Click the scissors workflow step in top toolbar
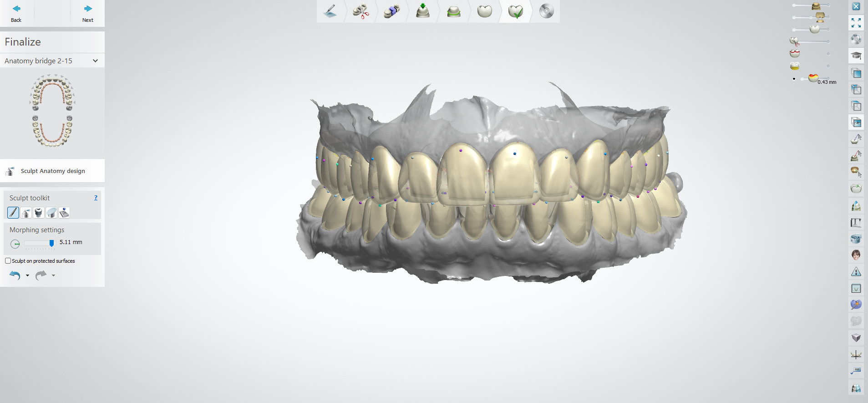Screen dimensions: 868x403 click(361, 11)
